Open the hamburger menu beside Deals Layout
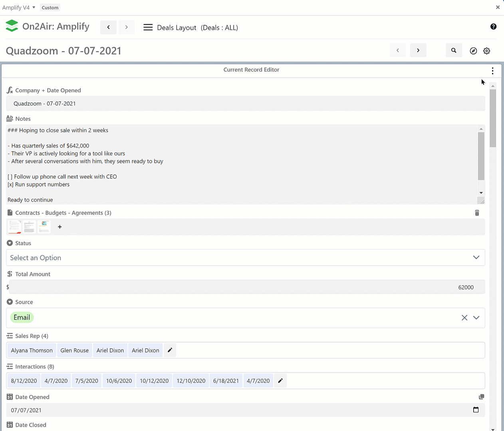 click(148, 28)
